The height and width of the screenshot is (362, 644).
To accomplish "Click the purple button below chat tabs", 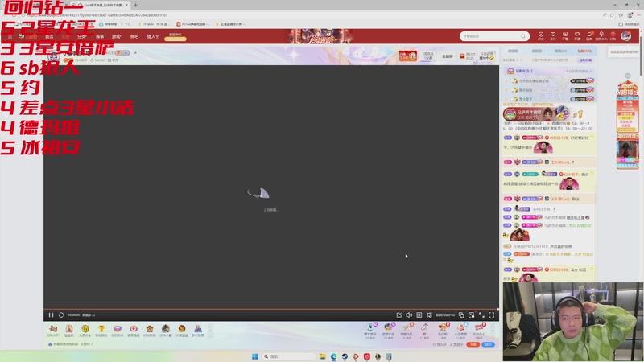I will [586, 60].
